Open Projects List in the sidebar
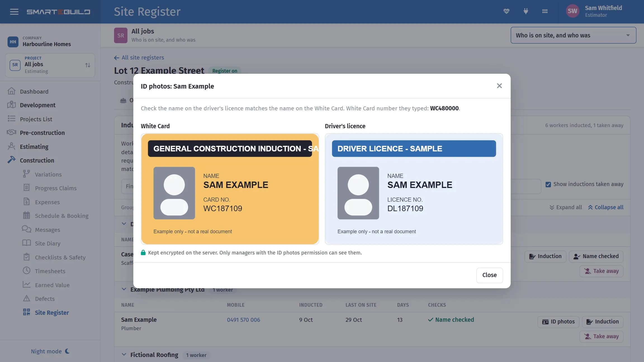Image resolution: width=644 pixels, height=362 pixels. coord(36,119)
